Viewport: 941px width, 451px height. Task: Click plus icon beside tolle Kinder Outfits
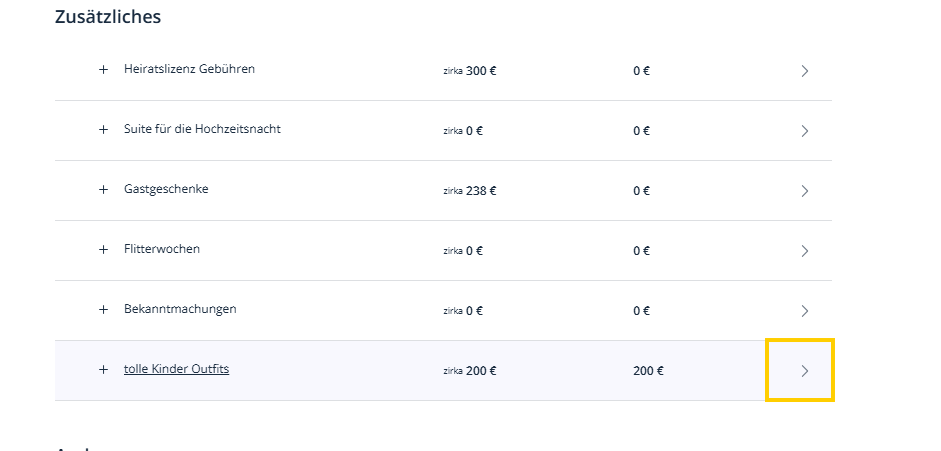(103, 369)
